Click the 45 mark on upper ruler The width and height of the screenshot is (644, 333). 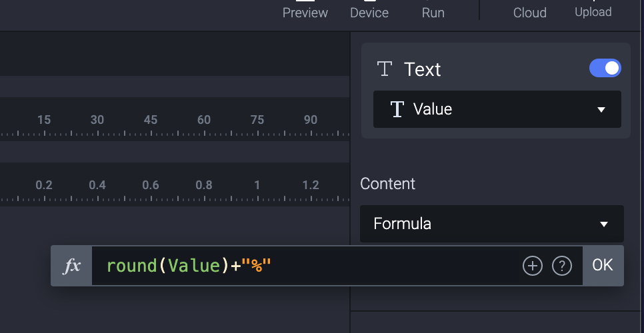151,121
